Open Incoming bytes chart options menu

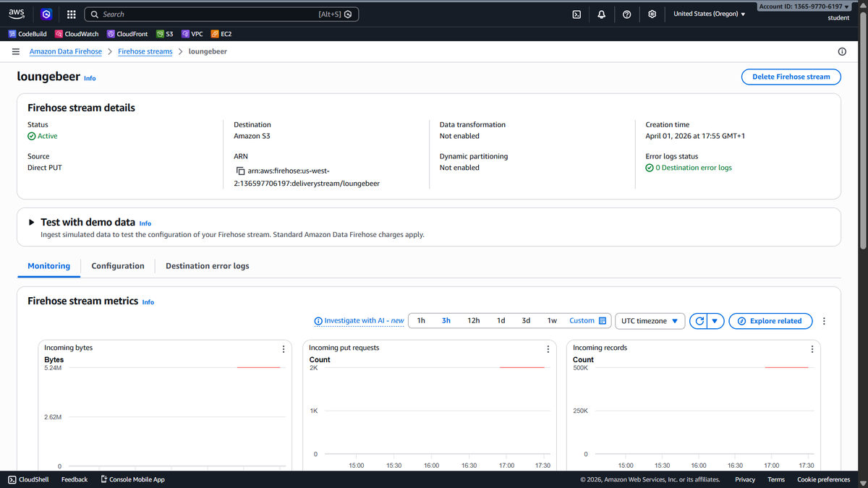[x=283, y=348]
